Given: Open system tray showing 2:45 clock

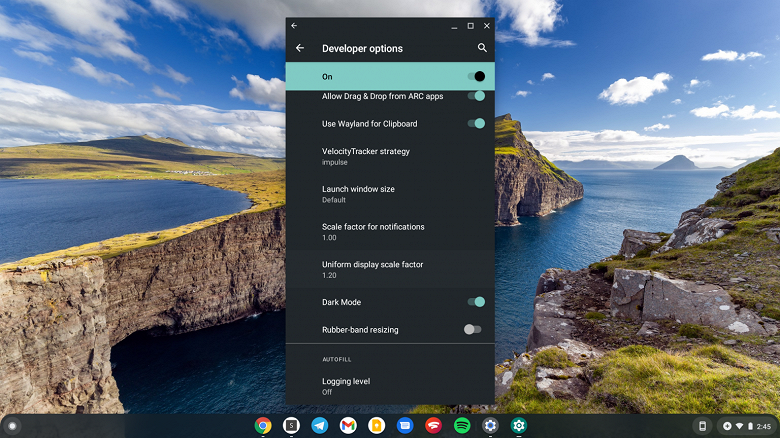Looking at the screenshot, I should pos(745,426).
